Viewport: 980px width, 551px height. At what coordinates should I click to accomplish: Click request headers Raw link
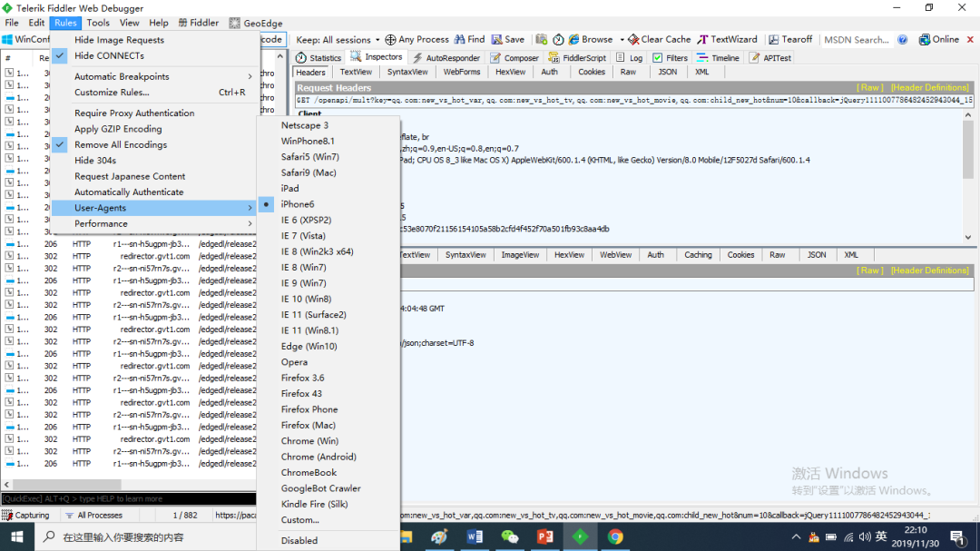pyautogui.click(x=870, y=87)
